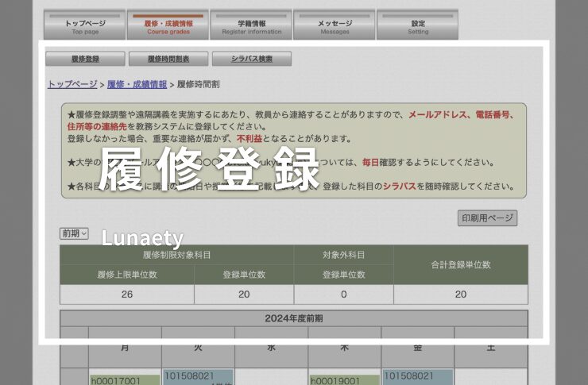588x385 pixels.
Task: Click the 101508021 course cell on Friday
Action: 417,377
